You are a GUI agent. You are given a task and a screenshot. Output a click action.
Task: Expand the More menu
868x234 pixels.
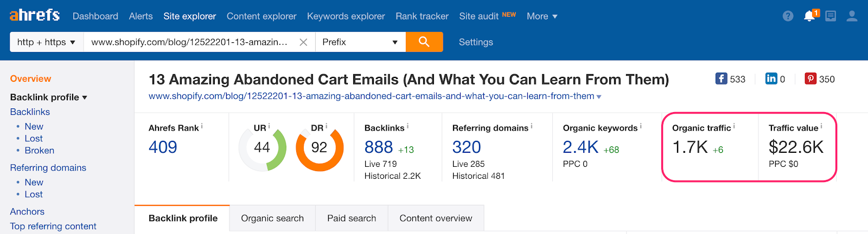click(542, 16)
